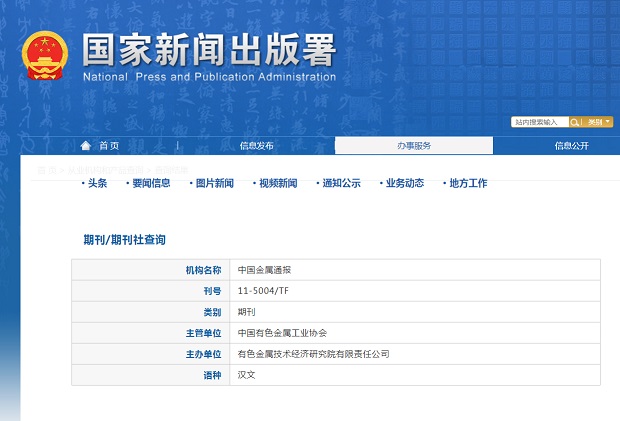Viewport: 620px width, 421px height.
Task: Click the 通知公示 link
Action: [340, 183]
